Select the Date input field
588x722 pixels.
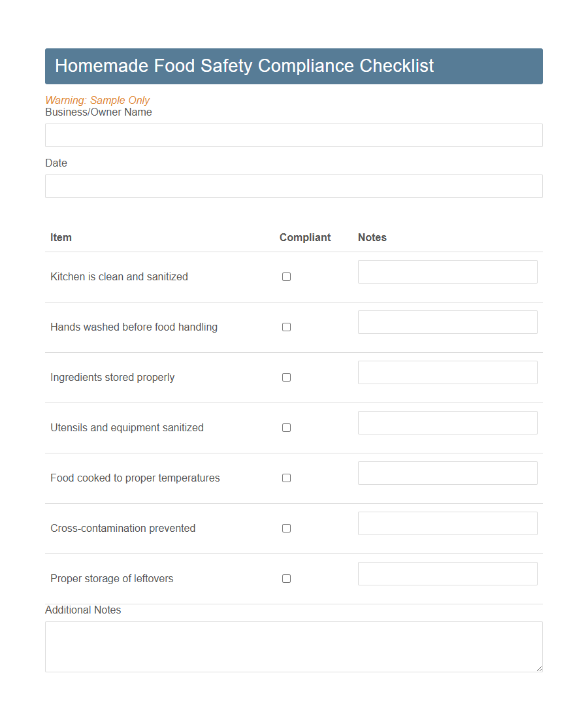293,186
